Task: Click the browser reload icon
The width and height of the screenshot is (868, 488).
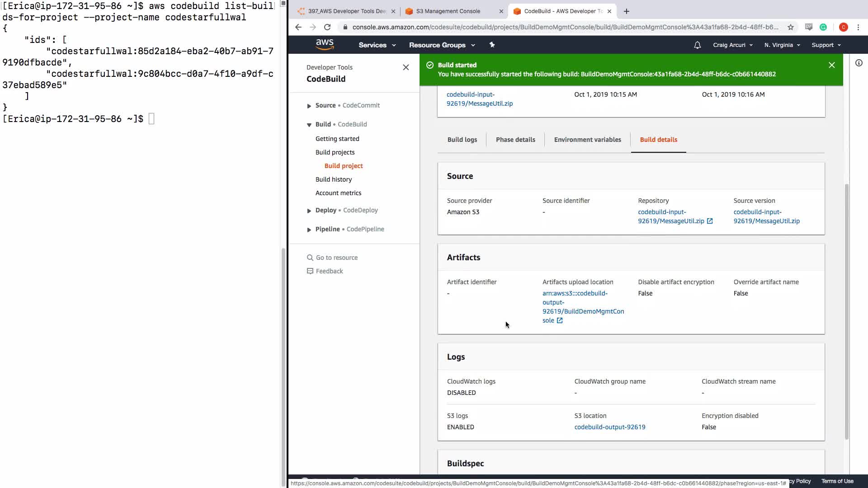Action: point(327,27)
